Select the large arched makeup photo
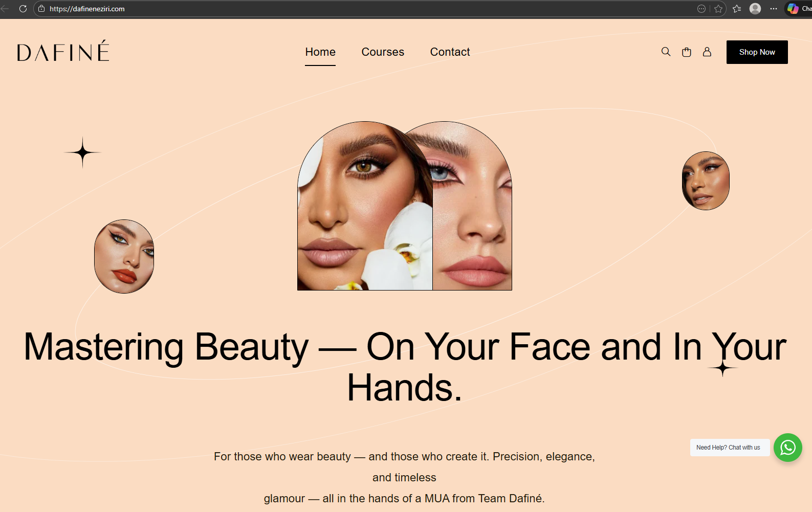812x512 pixels. point(405,206)
